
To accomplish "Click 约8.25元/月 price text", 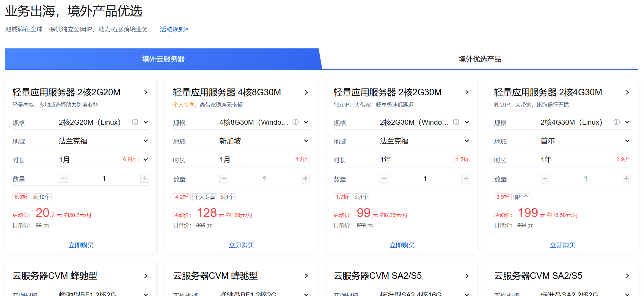I will click(393, 215).
